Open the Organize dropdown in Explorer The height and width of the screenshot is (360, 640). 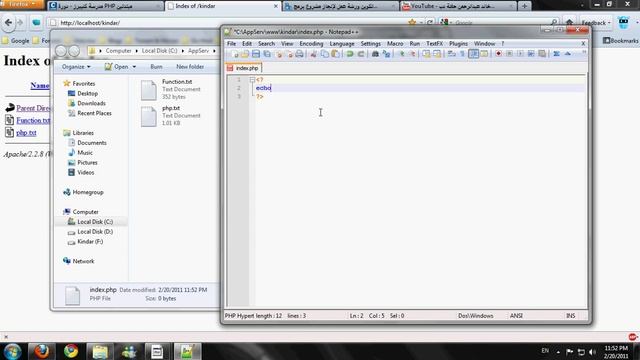click(x=76, y=67)
